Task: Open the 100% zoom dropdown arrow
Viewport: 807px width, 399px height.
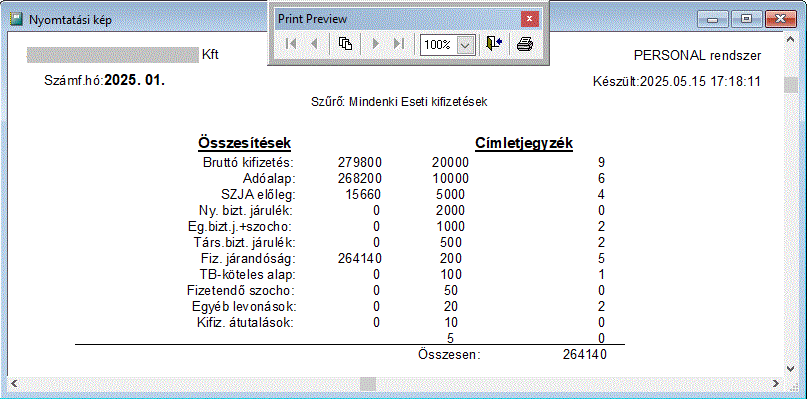Action: click(465, 45)
